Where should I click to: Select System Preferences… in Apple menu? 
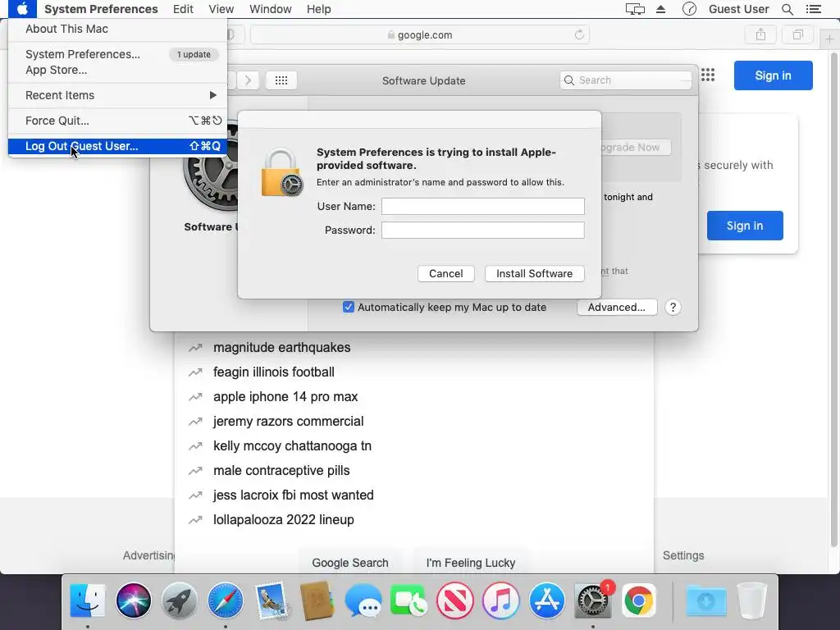point(118,54)
